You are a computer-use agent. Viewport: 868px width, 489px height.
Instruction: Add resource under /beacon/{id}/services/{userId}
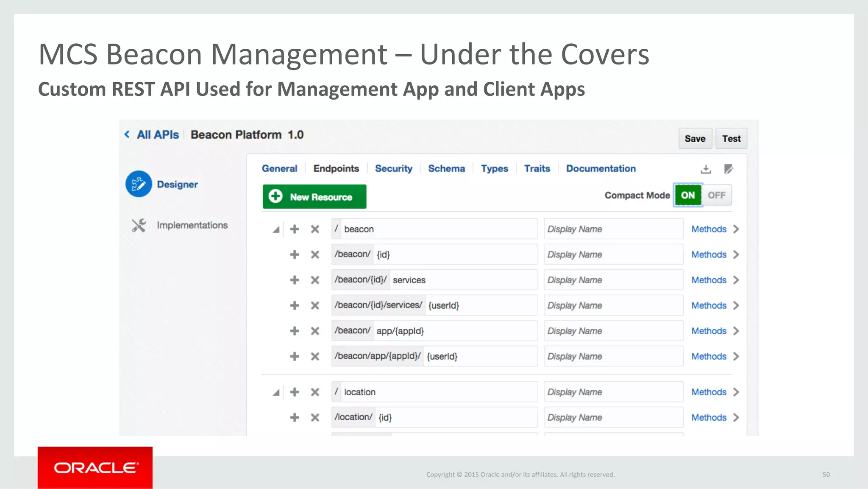295,305
